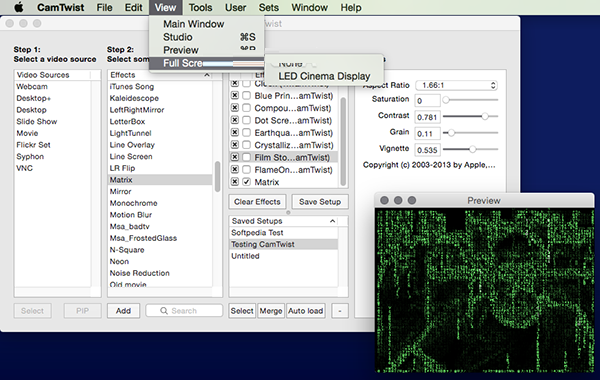Click the Save Setup button
This screenshot has width=600, height=380.
coord(320,202)
